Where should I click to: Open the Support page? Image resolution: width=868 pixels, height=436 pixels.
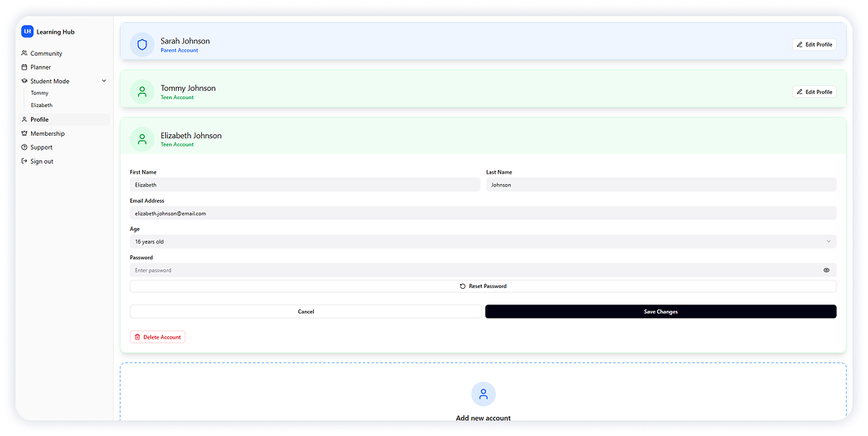click(x=41, y=147)
